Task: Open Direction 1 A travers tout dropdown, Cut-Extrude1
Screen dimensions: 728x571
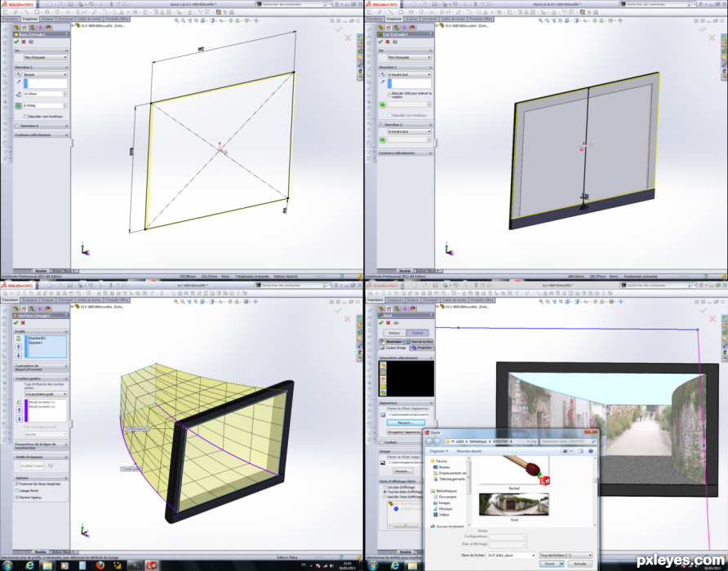Action: pos(410,74)
